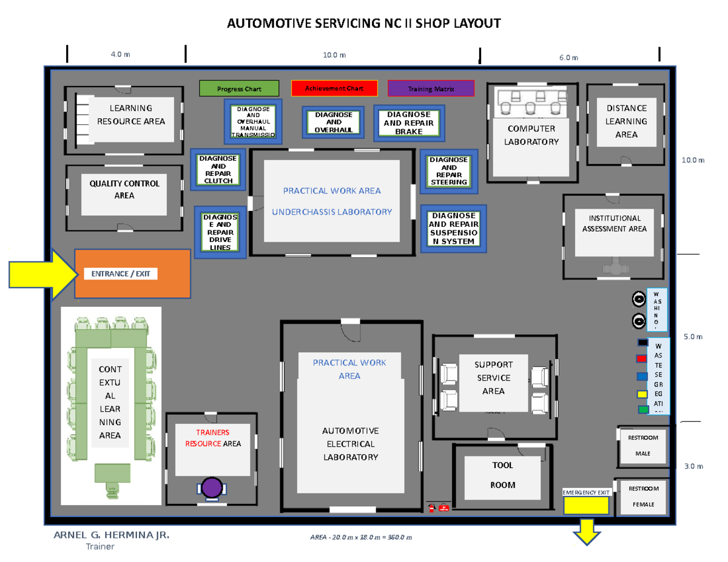Select the green waste segregation swatch
Image resolution: width=728 pixels, height=562 pixels.
coord(644,409)
